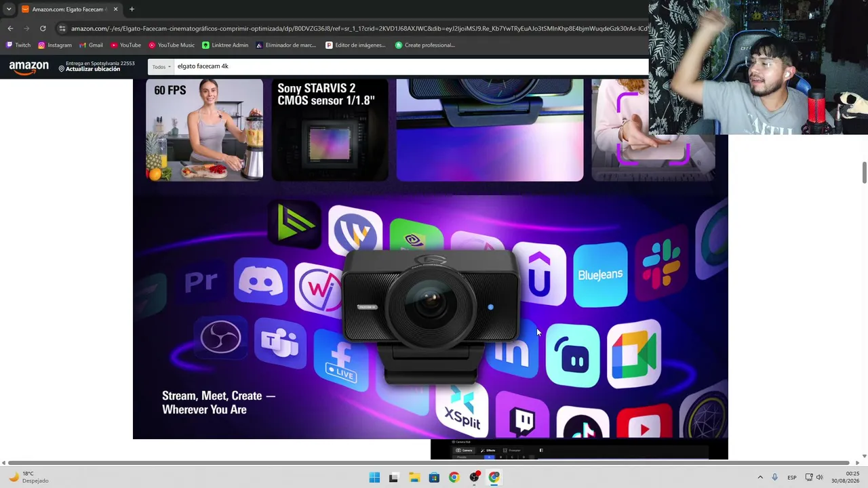Open the Create professional bookmark
Viewport: 868px width, 488px height.
[425, 45]
